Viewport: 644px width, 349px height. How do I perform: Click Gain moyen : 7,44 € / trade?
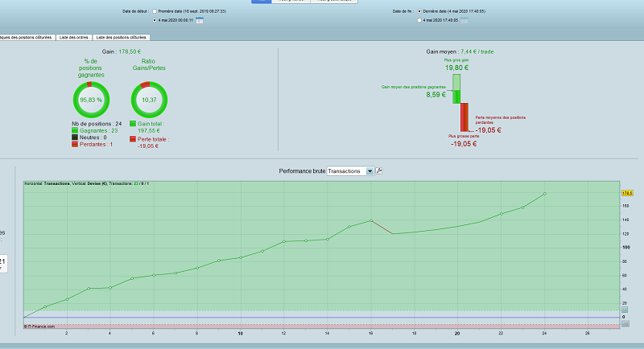(x=460, y=51)
